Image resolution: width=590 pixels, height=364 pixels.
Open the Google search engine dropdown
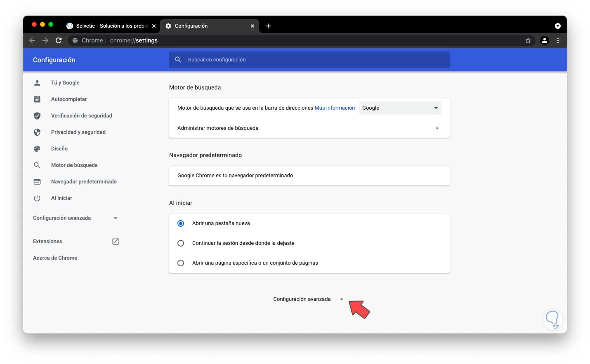[x=400, y=108]
